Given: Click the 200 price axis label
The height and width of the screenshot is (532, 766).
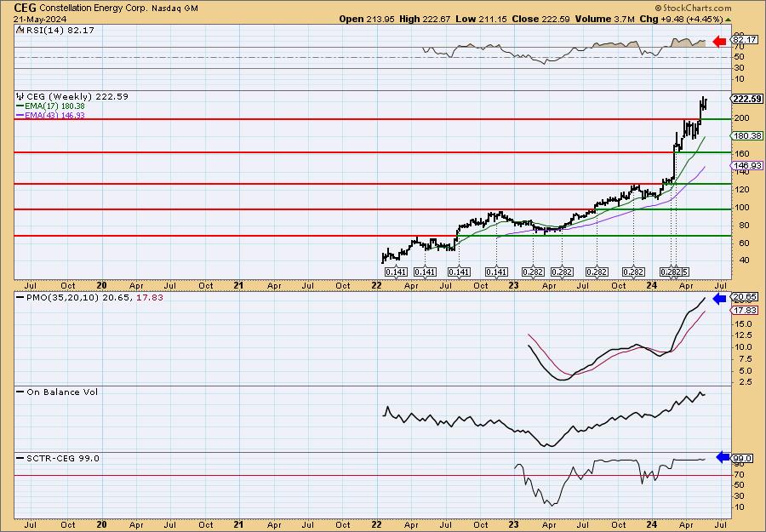Looking at the screenshot, I should coord(741,117).
